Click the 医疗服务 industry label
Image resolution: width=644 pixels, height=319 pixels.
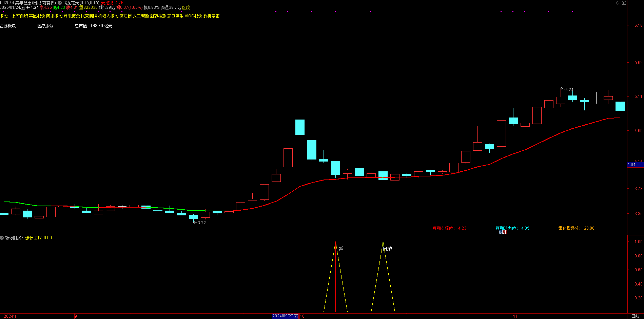(45, 26)
